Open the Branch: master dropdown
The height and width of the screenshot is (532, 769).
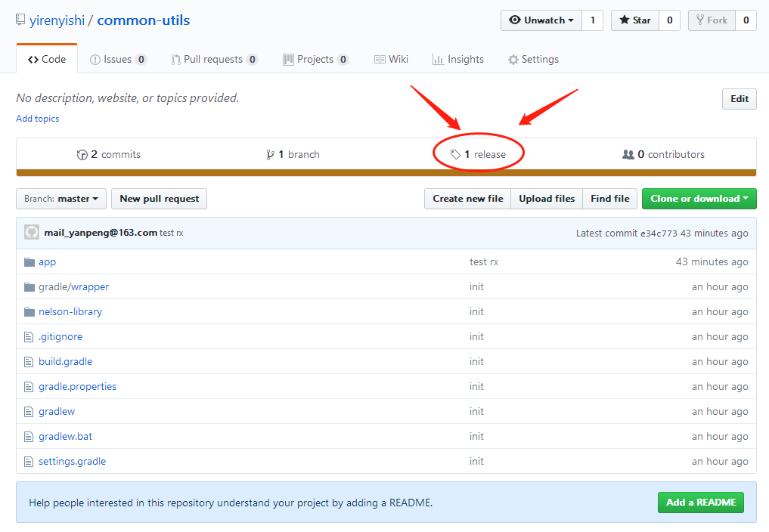[x=61, y=199]
